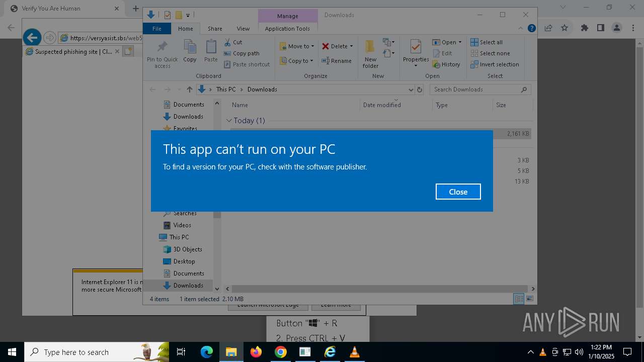Click the blue Help question icon

point(531,29)
